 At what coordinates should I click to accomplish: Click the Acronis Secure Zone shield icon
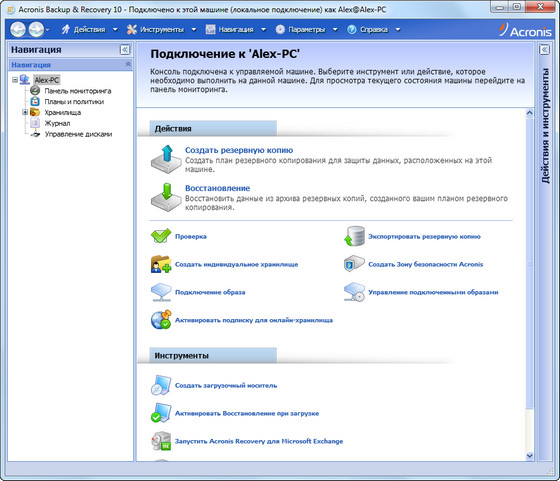[354, 264]
